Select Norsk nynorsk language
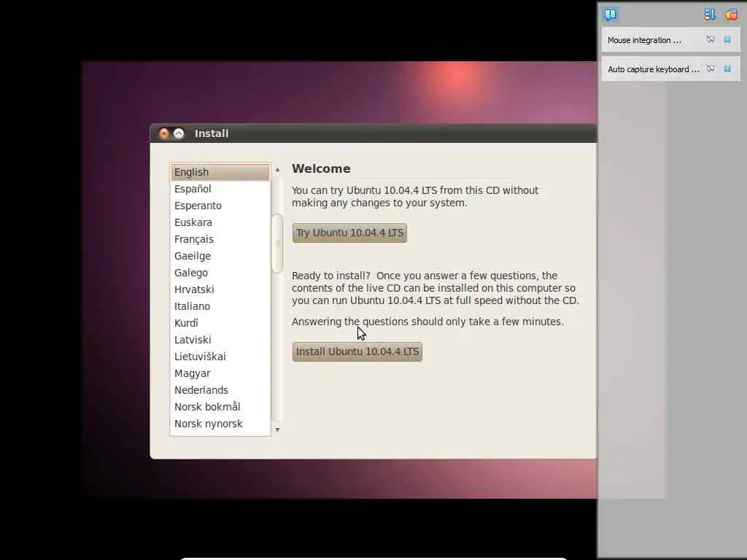 tap(220, 424)
